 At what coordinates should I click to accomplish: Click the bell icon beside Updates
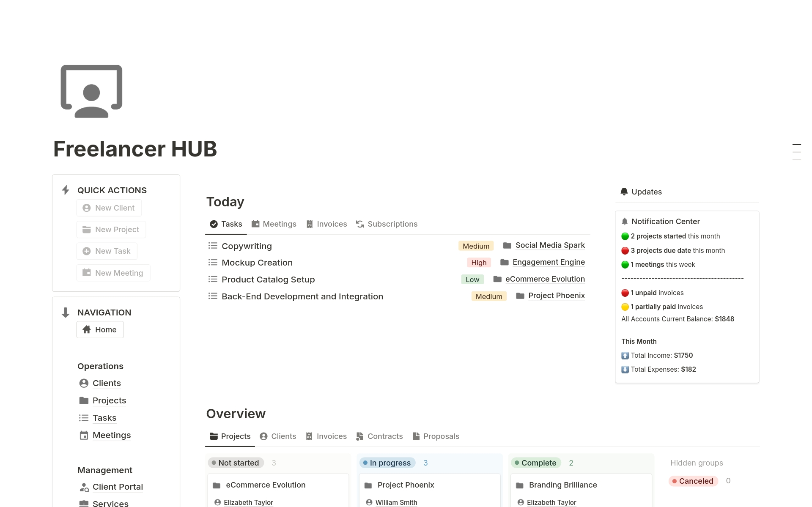[x=624, y=192]
